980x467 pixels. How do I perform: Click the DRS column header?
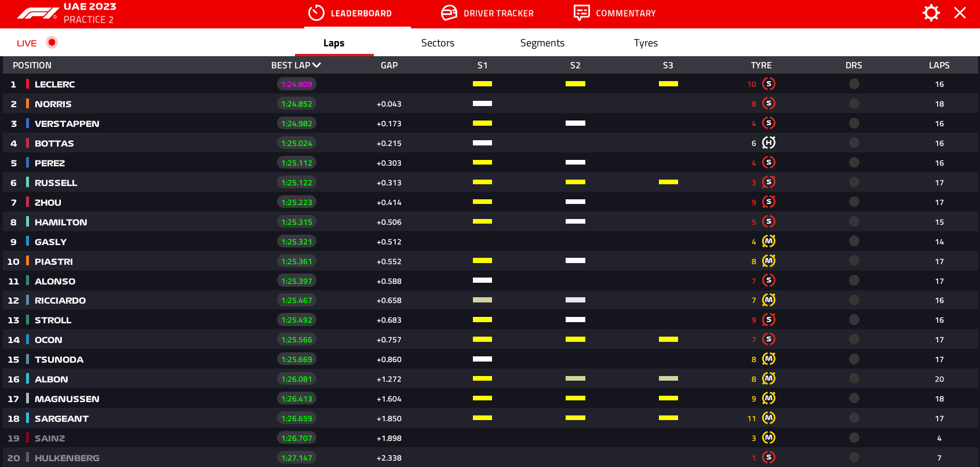point(854,65)
